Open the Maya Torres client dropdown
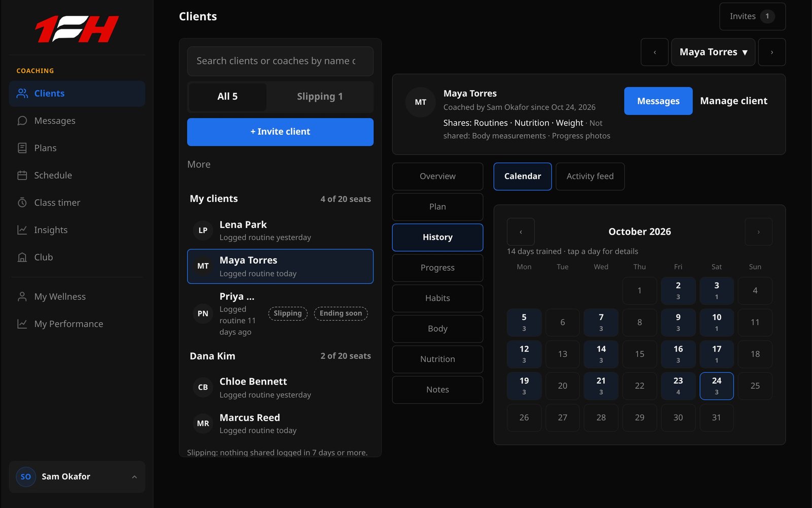This screenshot has height=508, width=812. click(x=713, y=52)
